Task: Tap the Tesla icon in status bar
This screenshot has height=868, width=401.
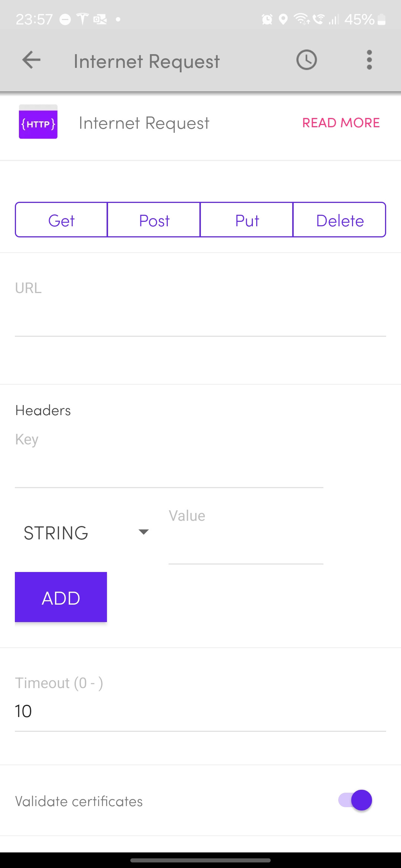Action: (82, 19)
